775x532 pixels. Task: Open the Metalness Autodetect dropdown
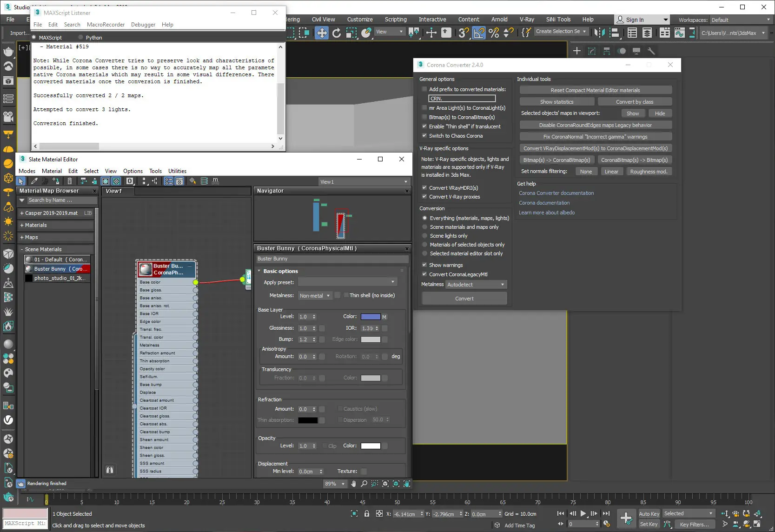476,285
